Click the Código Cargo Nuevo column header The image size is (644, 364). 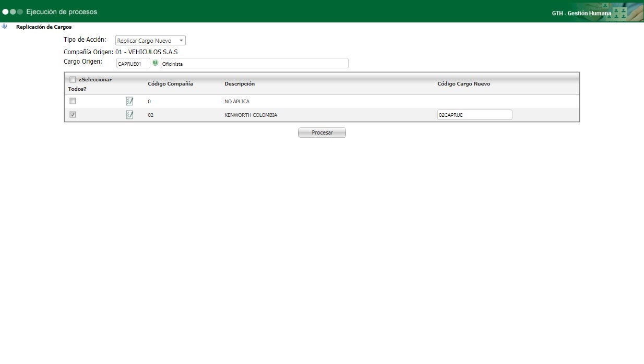pyautogui.click(x=463, y=84)
